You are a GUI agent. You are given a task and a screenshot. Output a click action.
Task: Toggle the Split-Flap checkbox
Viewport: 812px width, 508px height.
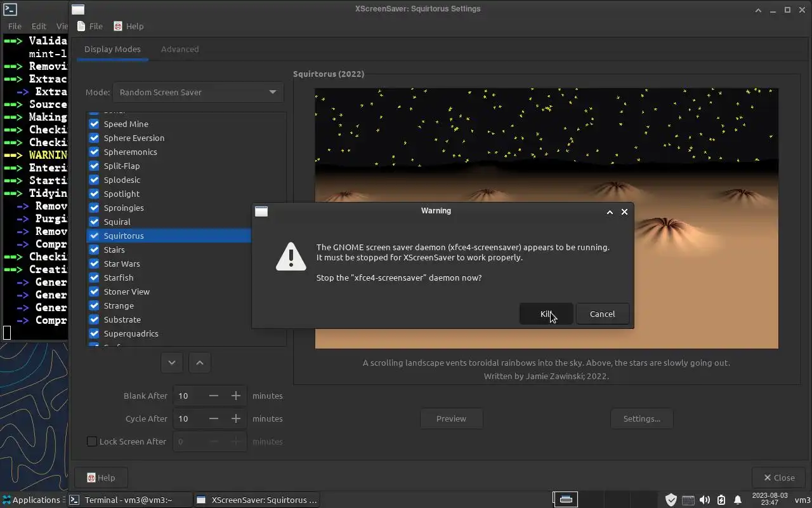[94, 166]
